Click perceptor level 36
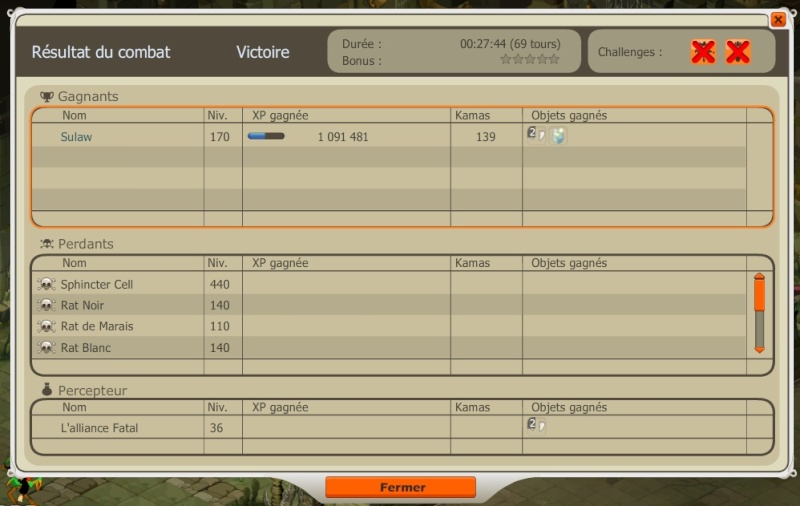800x506 pixels. coord(216,428)
